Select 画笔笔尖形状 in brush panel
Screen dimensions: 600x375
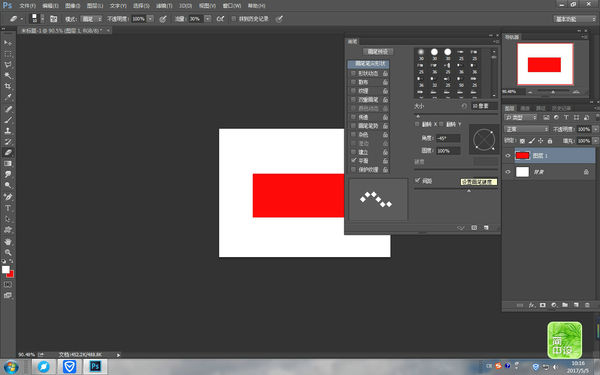tap(368, 64)
